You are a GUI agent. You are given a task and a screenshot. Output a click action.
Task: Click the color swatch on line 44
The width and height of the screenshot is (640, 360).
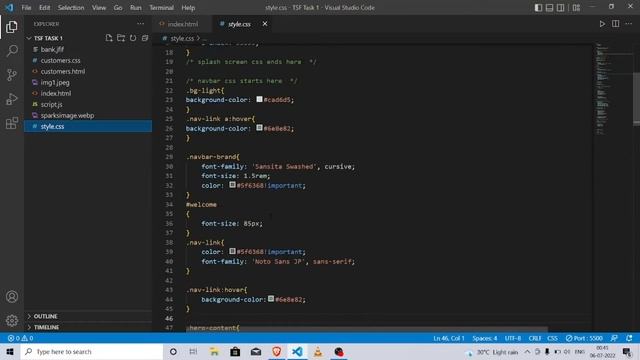point(271,299)
